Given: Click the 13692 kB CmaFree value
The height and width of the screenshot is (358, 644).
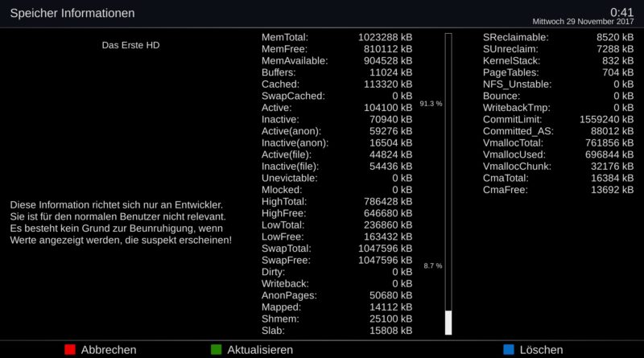Looking at the screenshot, I should 612,190.
